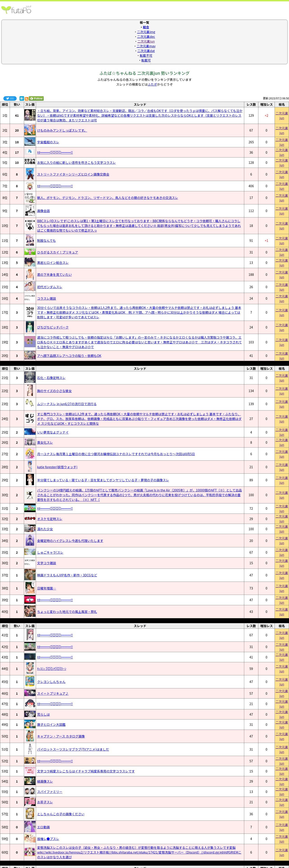Open 藤子ヒロイン大図鑑 thread link

[51, 724]
